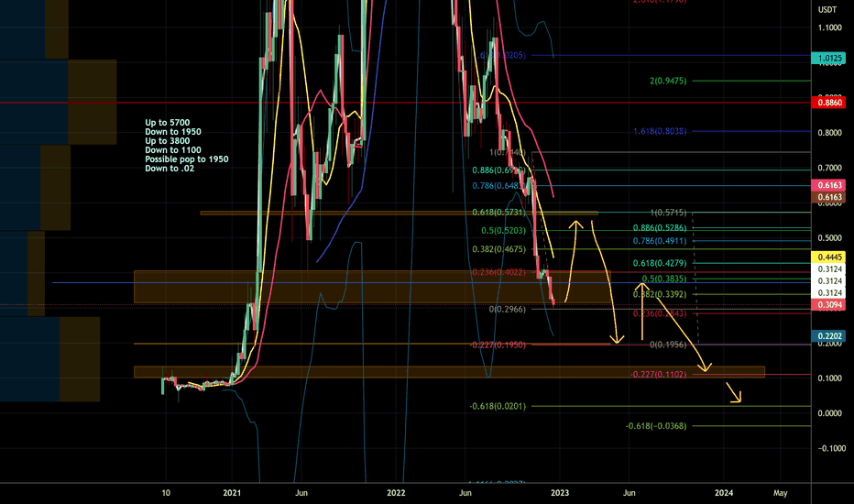Select the 'Up to 3800' note line
The height and width of the screenshot is (504, 854).
pos(167,141)
